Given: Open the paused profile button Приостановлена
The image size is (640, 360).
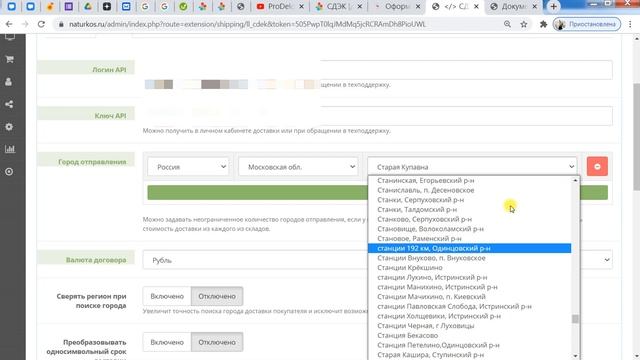Looking at the screenshot, I should tap(587, 24).
